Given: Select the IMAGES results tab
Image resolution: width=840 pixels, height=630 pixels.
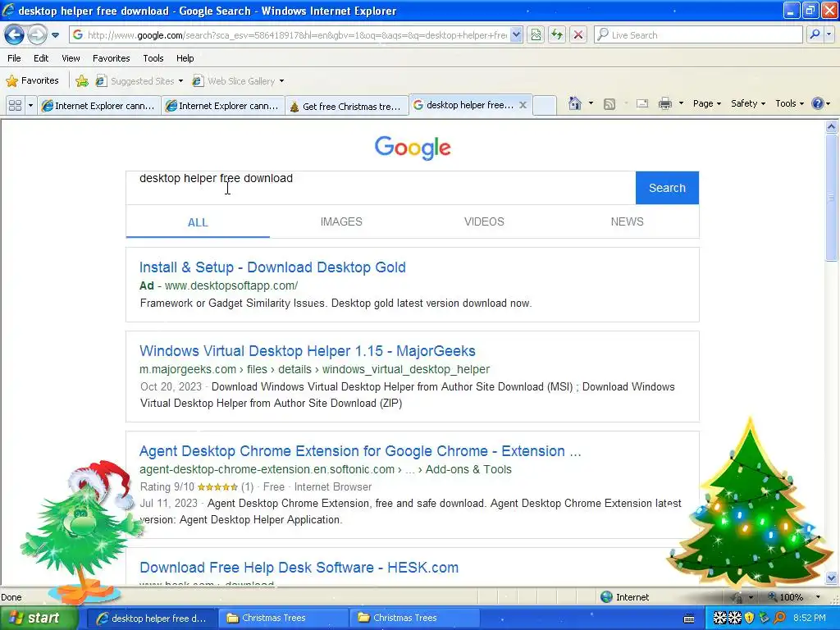Looking at the screenshot, I should (x=341, y=221).
